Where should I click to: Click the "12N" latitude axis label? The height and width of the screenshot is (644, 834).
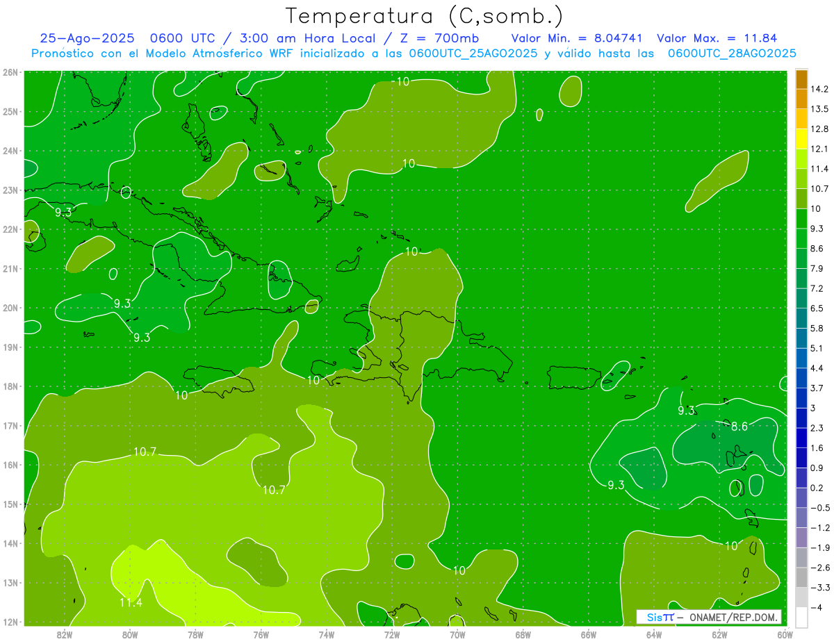(10, 622)
